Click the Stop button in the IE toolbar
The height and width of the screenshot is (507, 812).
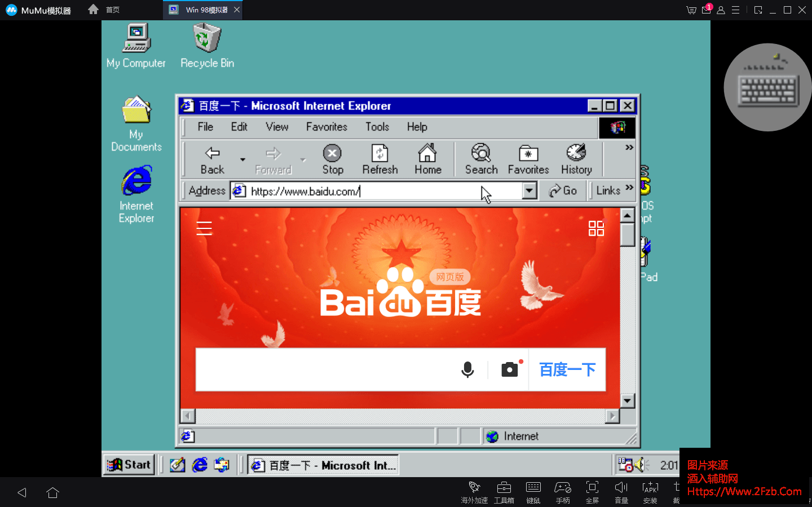click(x=333, y=160)
